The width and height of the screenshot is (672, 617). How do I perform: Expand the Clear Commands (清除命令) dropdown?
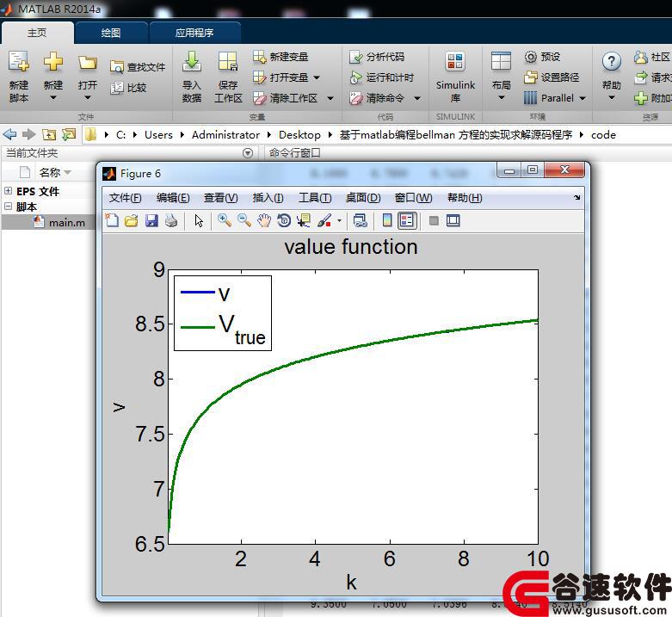pyautogui.click(x=417, y=98)
